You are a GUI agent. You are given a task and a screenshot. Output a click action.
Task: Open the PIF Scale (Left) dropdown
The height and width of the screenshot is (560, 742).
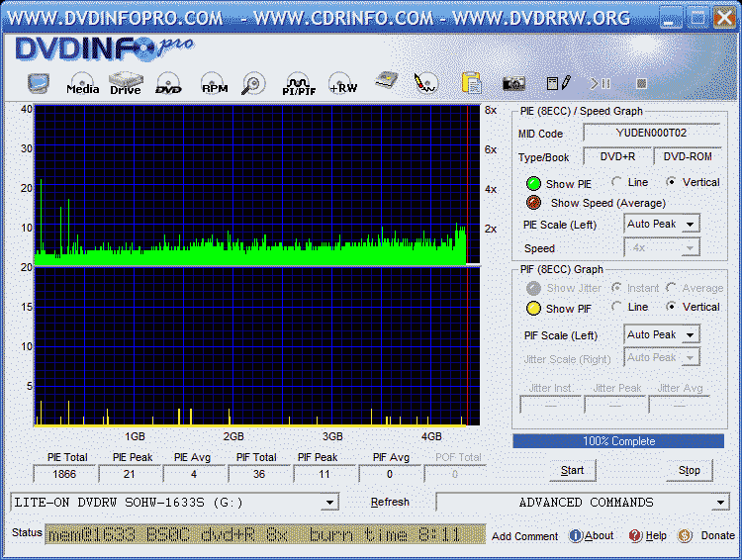pos(662,334)
